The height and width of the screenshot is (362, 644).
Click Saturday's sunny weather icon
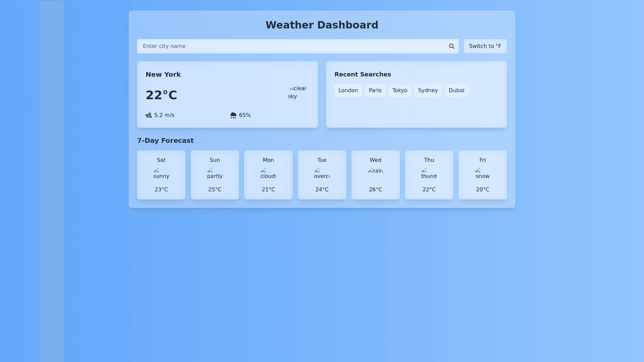coord(161,174)
